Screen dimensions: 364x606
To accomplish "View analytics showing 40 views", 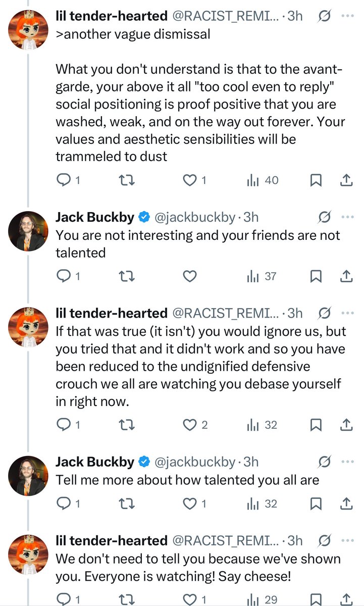I will click(263, 180).
